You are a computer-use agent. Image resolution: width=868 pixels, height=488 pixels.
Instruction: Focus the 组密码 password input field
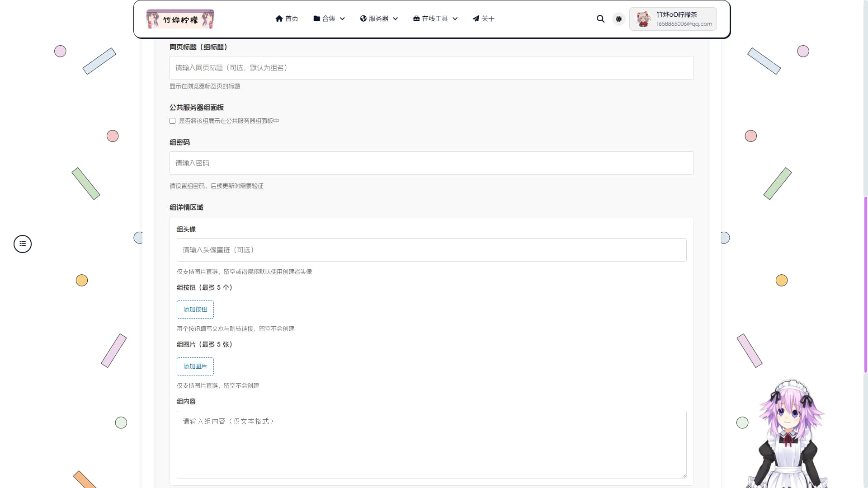tap(431, 163)
